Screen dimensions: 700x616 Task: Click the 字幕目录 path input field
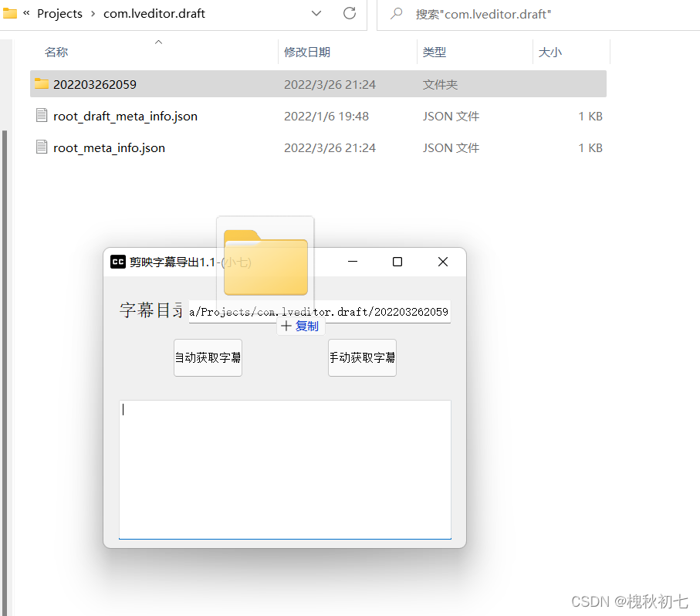click(320, 312)
